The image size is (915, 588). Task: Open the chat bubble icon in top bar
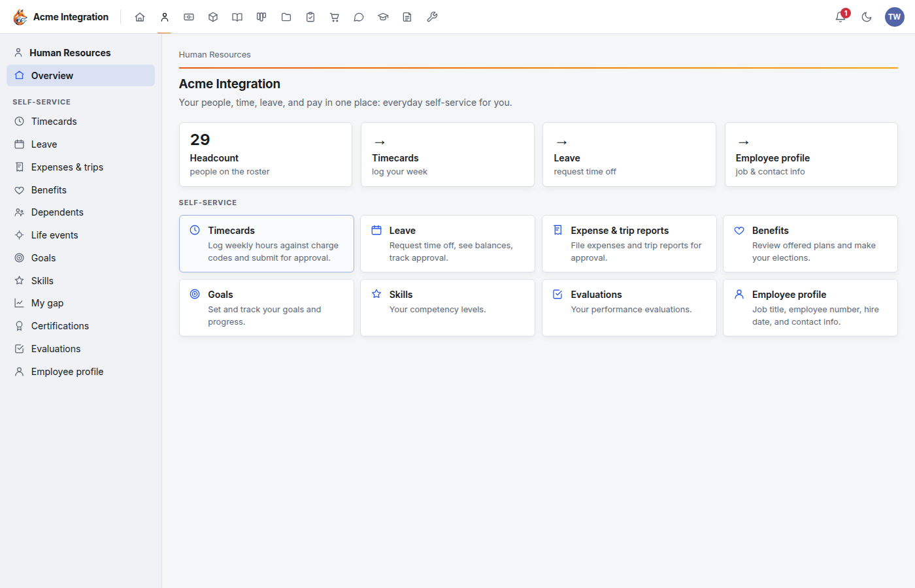[359, 17]
